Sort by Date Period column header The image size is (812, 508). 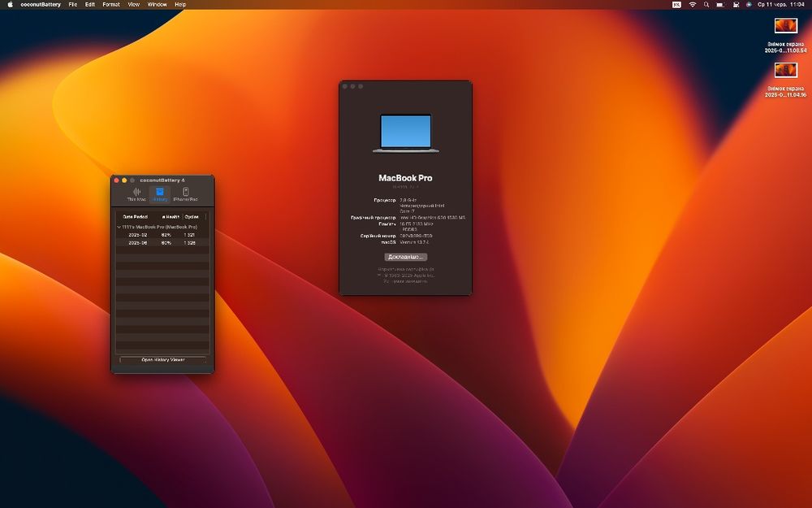(135, 217)
